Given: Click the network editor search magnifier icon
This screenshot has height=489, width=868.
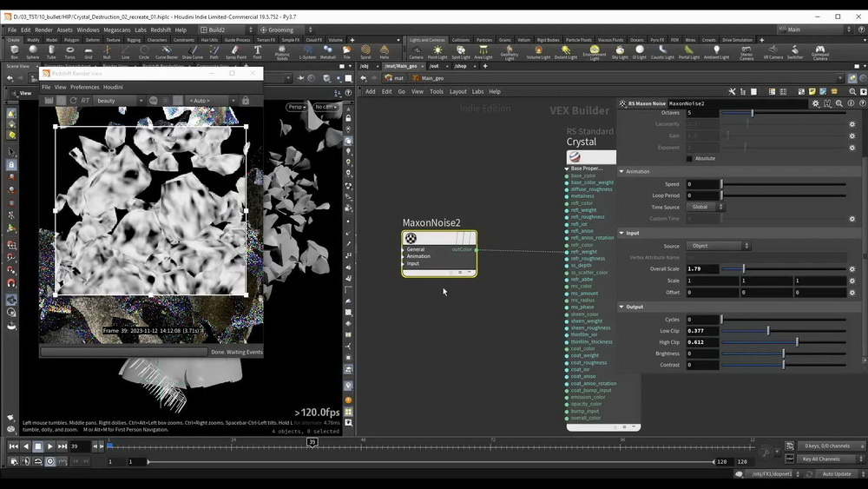Looking at the screenshot, I should pos(852,91).
